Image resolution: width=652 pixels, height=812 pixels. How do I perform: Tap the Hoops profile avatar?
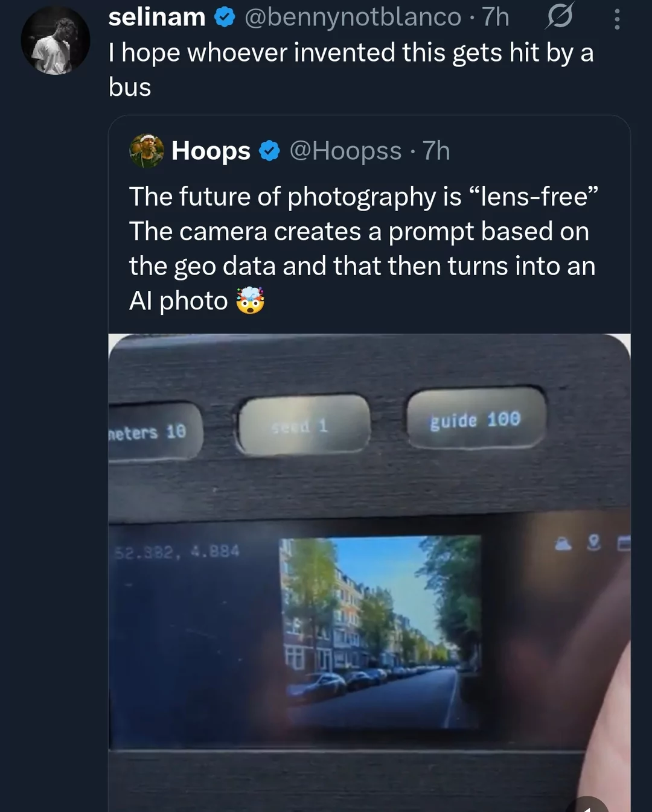(x=146, y=151)
